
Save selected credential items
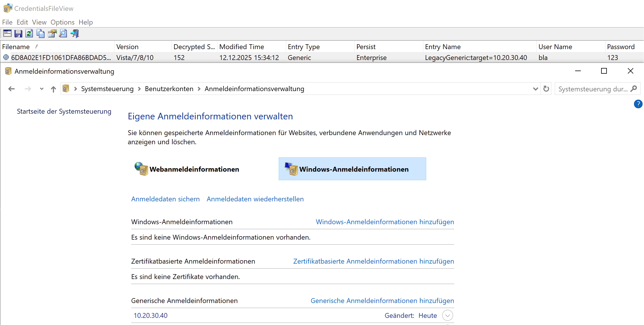[18, 33]
